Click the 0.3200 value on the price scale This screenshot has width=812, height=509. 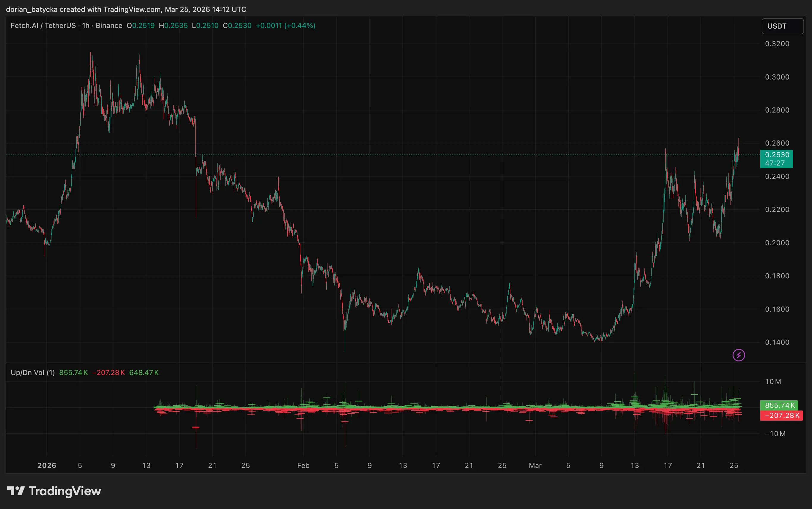tap(777, 44)
